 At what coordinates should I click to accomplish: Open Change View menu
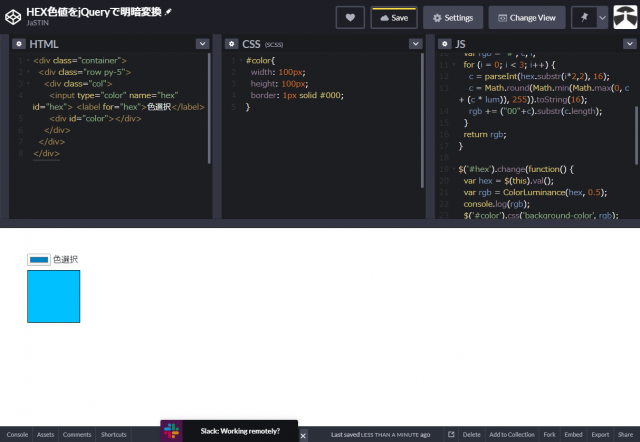tap(527, 18)
